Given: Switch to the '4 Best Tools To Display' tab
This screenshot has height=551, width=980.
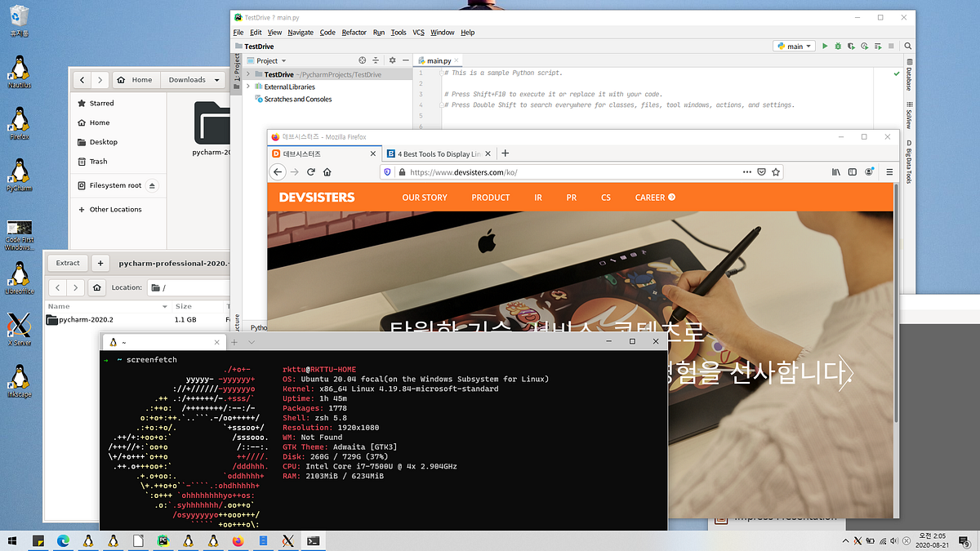Looking at the screenshot, I should [x=439, y=153].
